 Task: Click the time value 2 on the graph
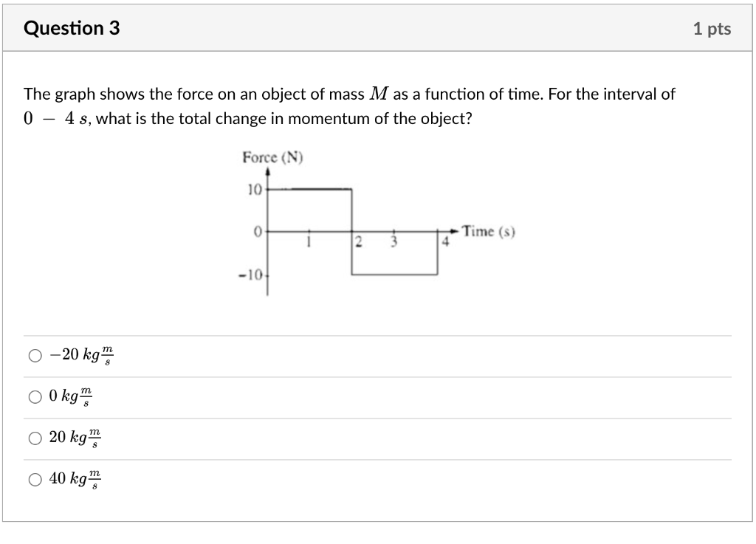tap(357, 243)
